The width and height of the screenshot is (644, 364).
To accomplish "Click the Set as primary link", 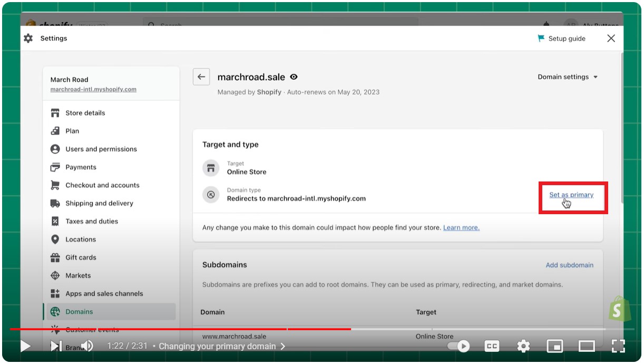I will pos(571,195).
